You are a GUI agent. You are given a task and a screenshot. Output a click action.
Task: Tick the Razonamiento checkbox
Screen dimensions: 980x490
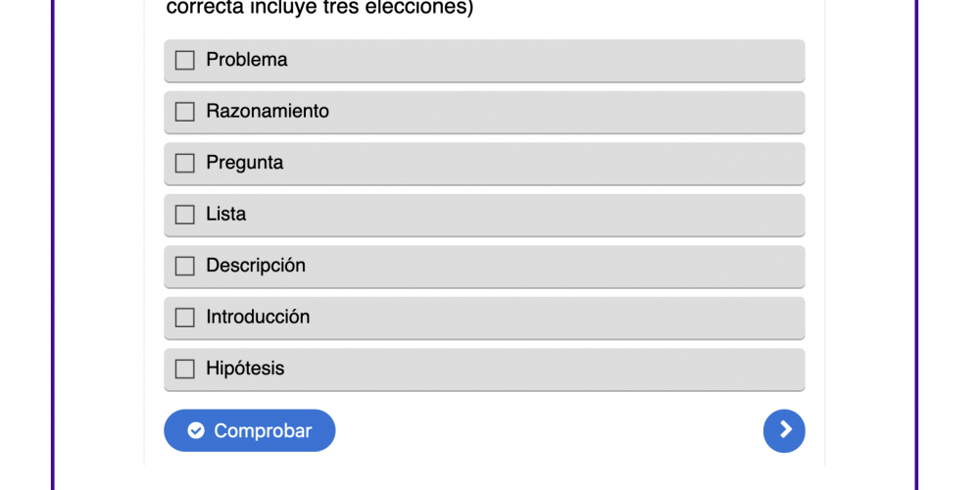click(184, 112)
